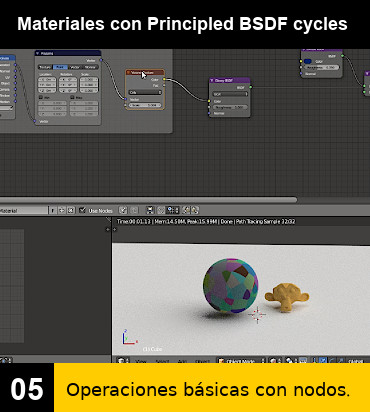Adjust the Glossy BSDF Roughness slider

click(x=230, y=107)
